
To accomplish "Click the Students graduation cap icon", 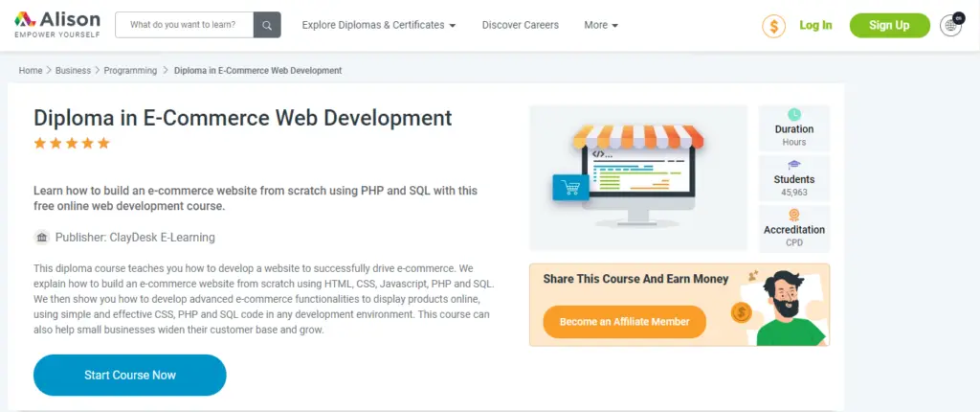I will (793, 165).
